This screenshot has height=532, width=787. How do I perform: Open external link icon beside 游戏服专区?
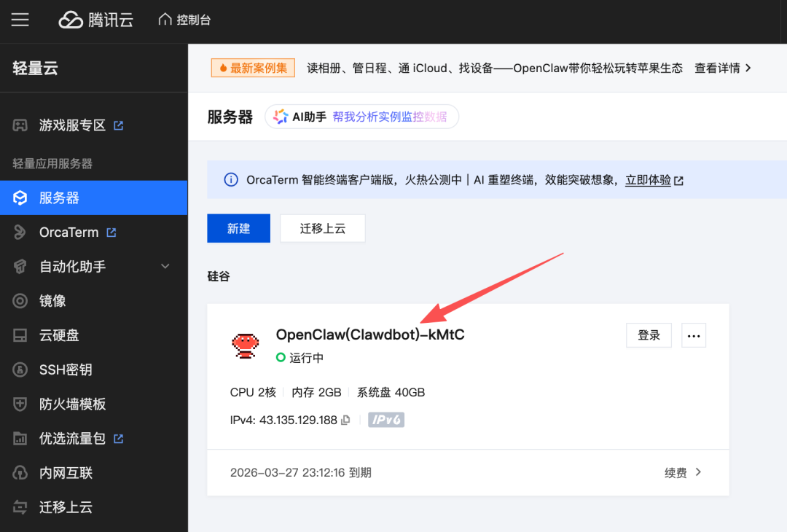(x=119, y=125)
